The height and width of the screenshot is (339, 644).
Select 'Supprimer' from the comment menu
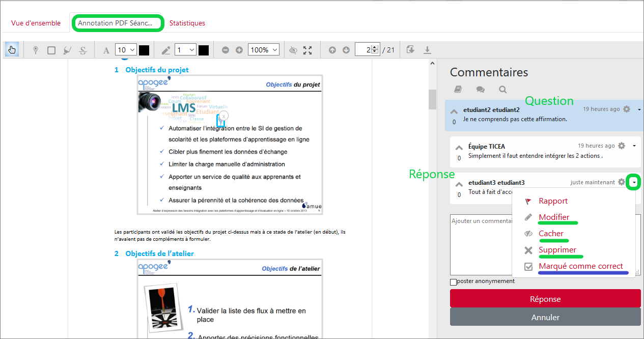[x=557, y=250]
